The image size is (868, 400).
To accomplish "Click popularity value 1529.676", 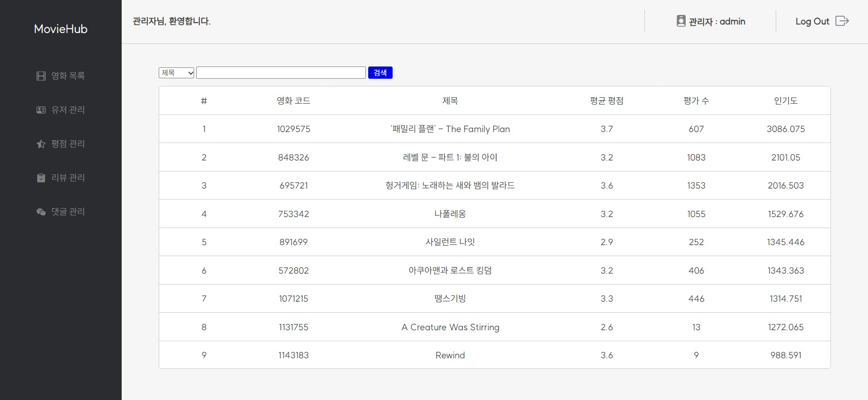I will [x=786, y=214].
